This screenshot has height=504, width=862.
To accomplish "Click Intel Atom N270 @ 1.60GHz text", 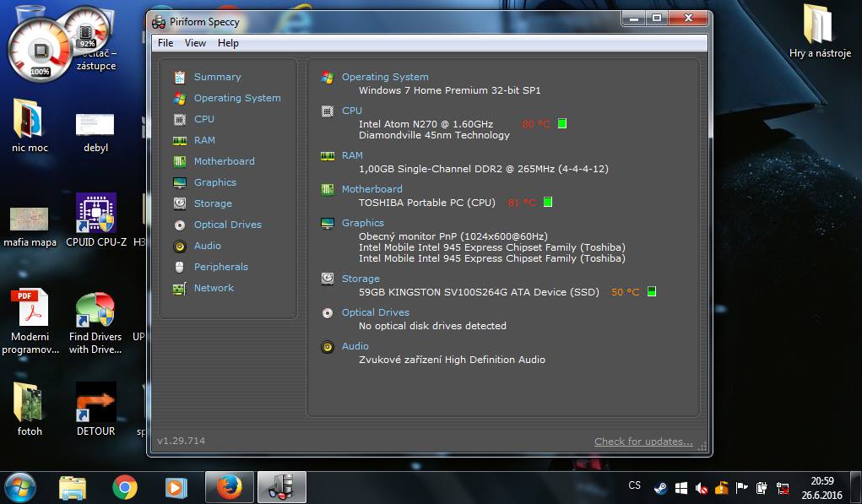I will [426, 124].
